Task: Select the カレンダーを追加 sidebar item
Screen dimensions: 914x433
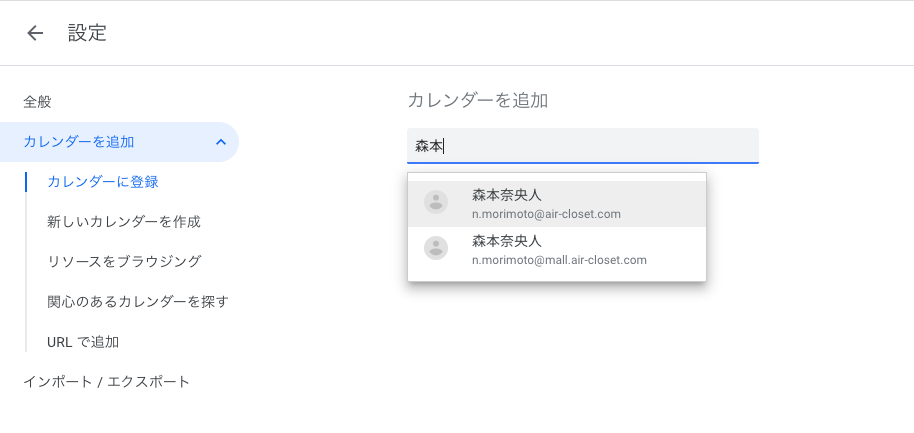Action: click(79, 142)
